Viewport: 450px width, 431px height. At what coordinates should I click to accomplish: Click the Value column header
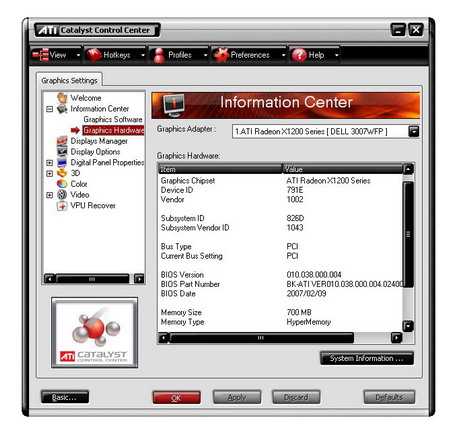pos(343,169)
